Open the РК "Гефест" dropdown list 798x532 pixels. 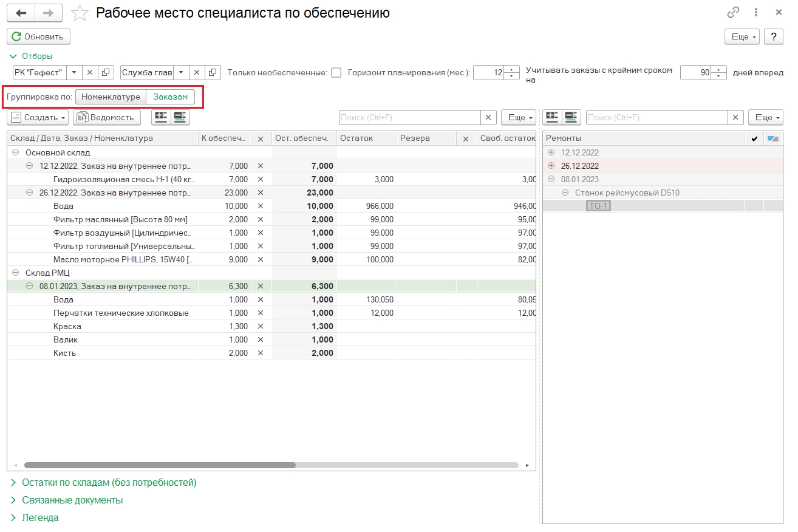(x=73, y=72)
